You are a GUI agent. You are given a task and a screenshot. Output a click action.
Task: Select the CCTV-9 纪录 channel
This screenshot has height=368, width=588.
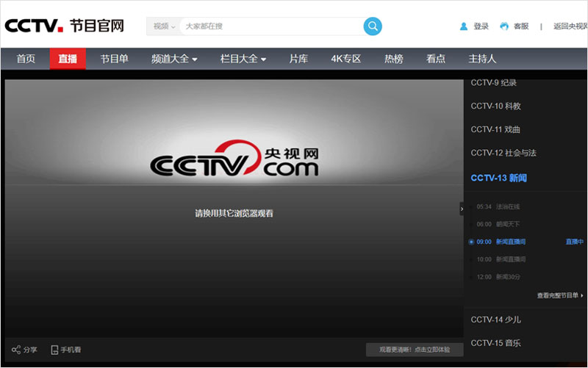tap(493, 83)
